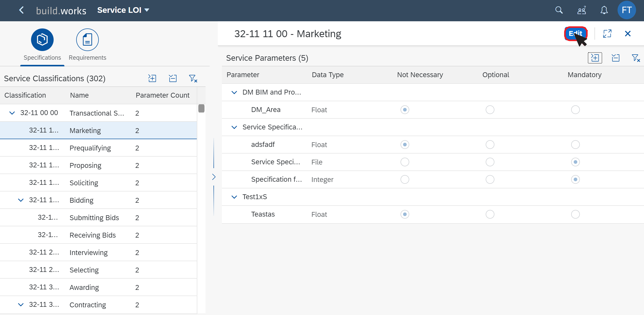Select the Interviewing row

point(99,252)
